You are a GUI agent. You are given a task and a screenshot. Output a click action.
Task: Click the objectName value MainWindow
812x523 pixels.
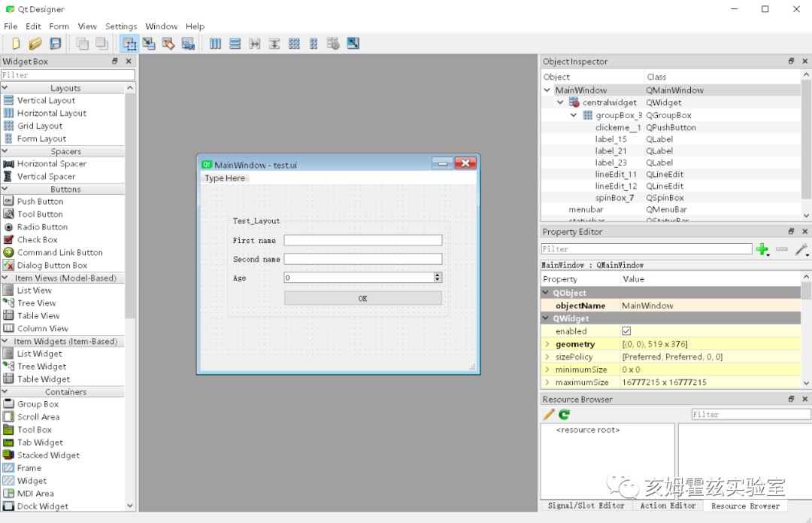[x=647, y=306]
